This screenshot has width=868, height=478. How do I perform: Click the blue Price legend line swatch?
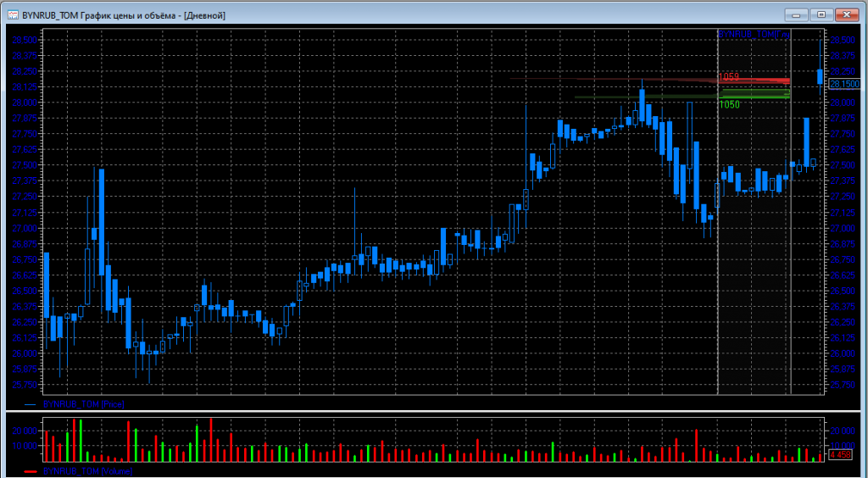coord(31,405)
